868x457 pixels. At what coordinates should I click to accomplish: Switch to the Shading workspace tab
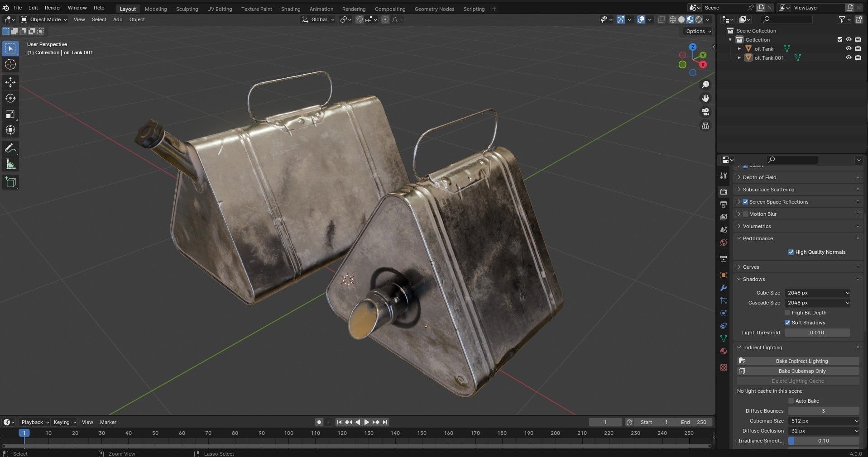click(x=290, y=9)
